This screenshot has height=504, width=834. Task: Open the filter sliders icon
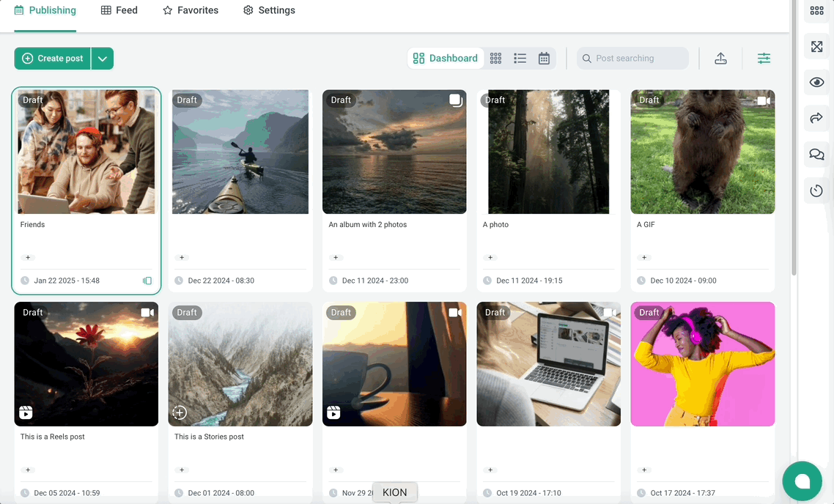click(x=764, y=59)
